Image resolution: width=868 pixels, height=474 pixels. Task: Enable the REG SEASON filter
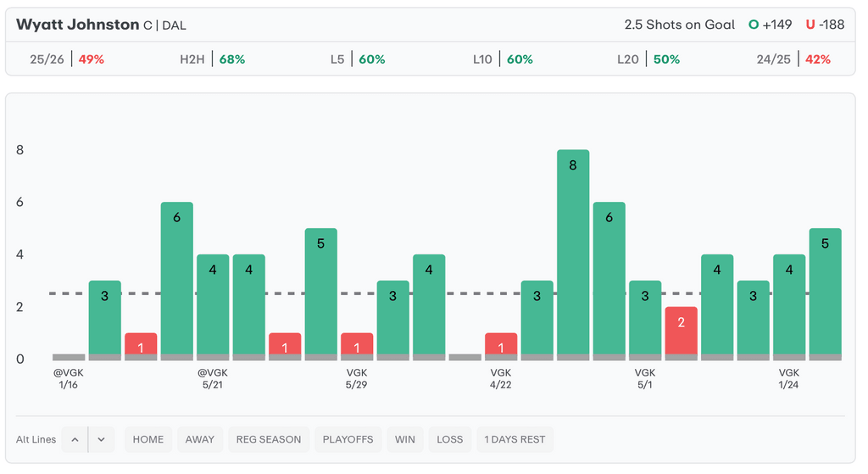click(269, 439)
